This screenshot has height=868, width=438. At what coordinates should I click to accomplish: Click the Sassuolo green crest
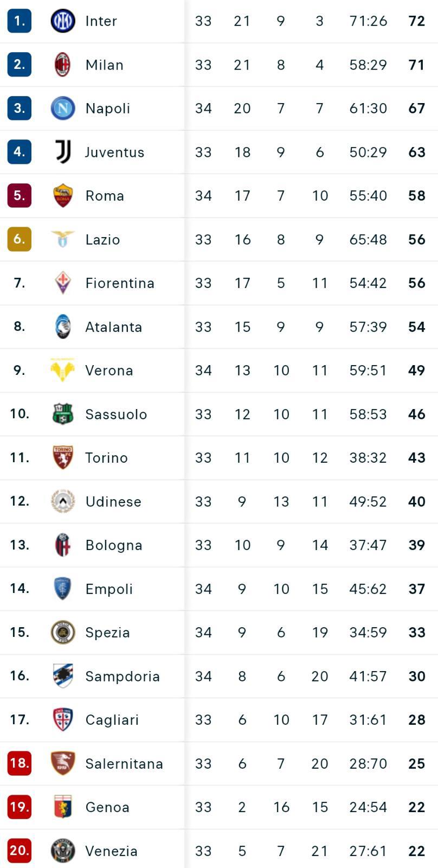62,414
